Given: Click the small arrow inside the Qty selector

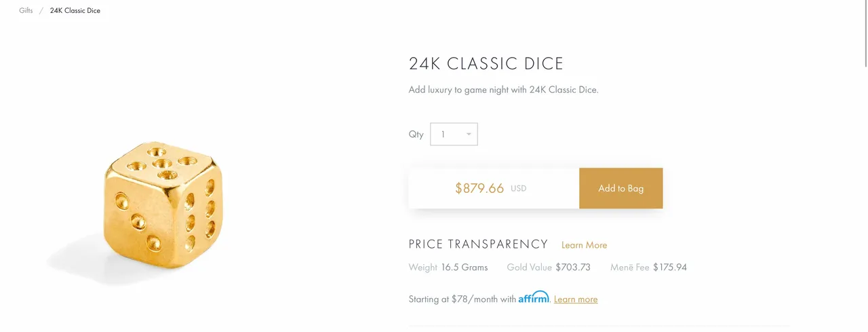Looking at the screenshot, I should (x=469, y=134).
